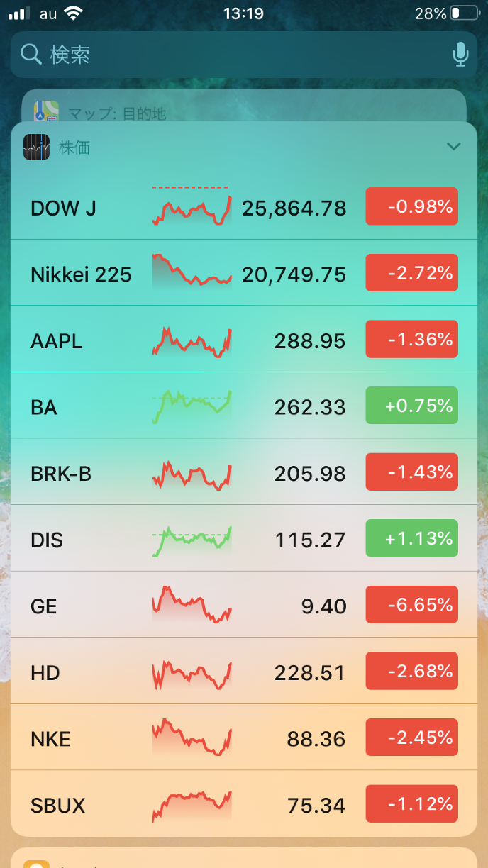488x868 pixels.
Task: Toggle AAPL -1.36% change badge
Action: 411,340
